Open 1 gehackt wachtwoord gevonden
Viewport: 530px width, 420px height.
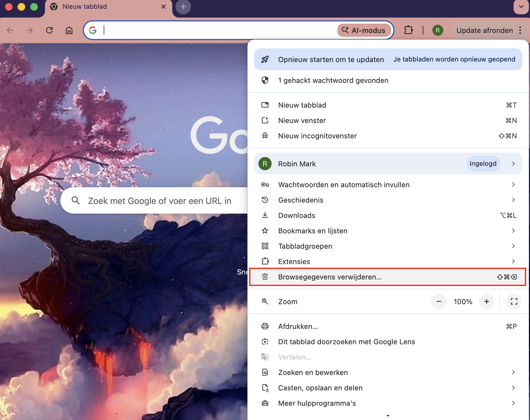(x=388, y=80)
